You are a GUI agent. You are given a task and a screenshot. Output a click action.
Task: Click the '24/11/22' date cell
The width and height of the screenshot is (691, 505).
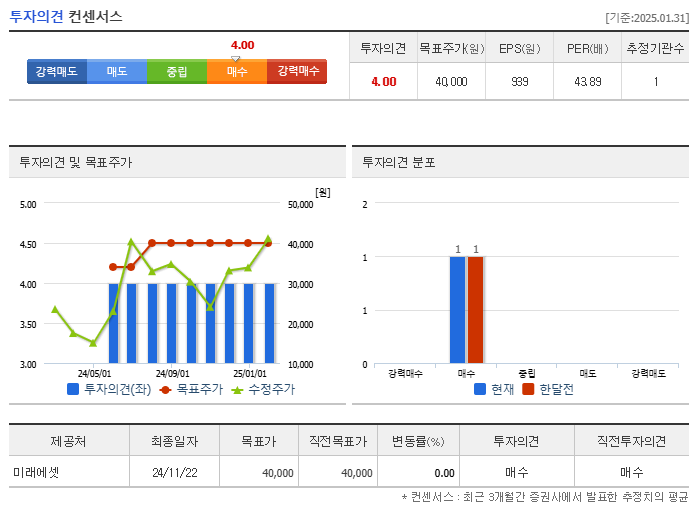pyautogui.click(x=175, y=473)
